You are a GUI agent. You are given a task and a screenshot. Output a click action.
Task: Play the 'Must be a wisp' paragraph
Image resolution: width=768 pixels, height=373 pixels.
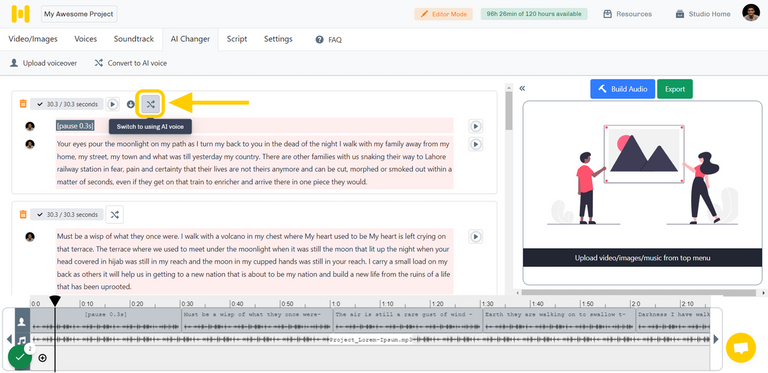coord(475,236)
